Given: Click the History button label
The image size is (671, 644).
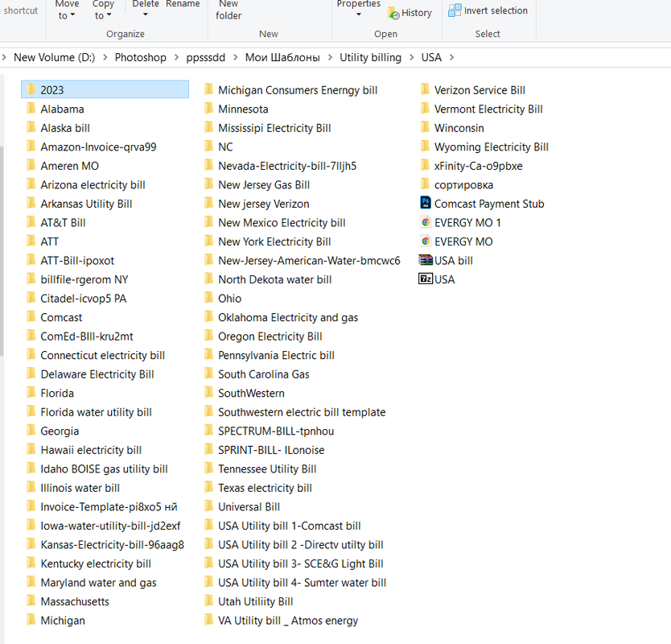Looking at the screenshot, I should click(x=417, y=13).
